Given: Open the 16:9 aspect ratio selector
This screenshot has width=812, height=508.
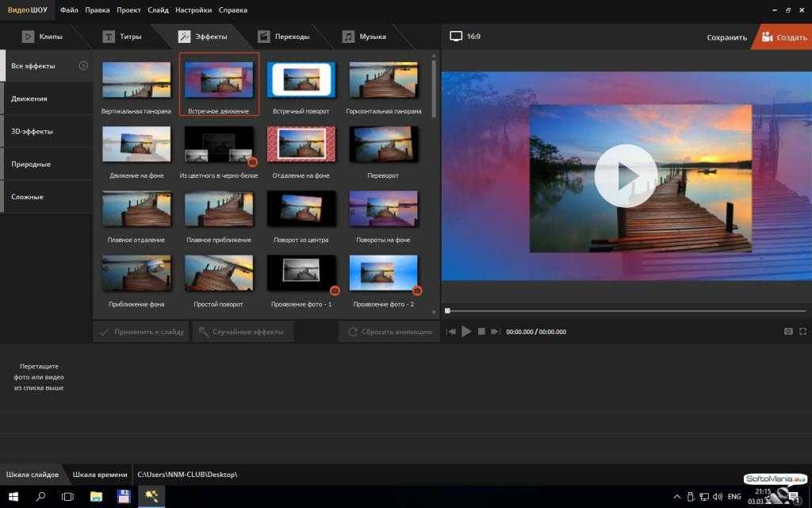Looking at the screenshot, I should 465,37.
